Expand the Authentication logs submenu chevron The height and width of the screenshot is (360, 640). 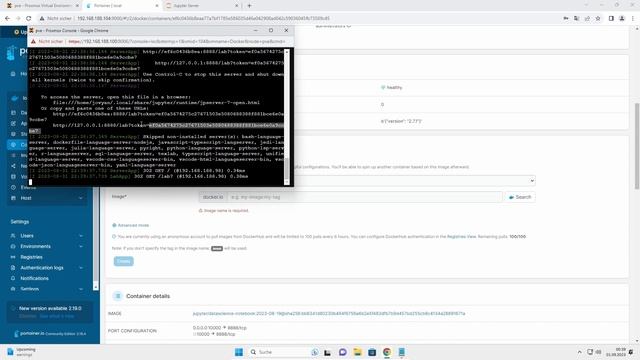pyautogui.click(x=81, y=268)
